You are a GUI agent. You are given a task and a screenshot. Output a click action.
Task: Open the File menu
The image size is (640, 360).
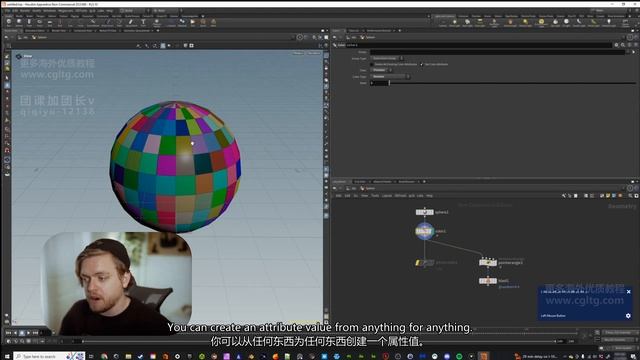[x=7, y=11]
